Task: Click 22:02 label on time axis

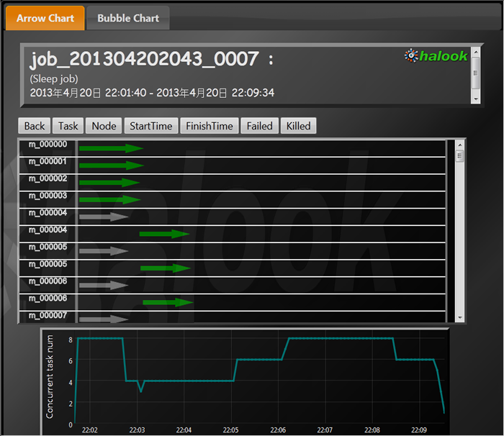Action: (90, 430)
